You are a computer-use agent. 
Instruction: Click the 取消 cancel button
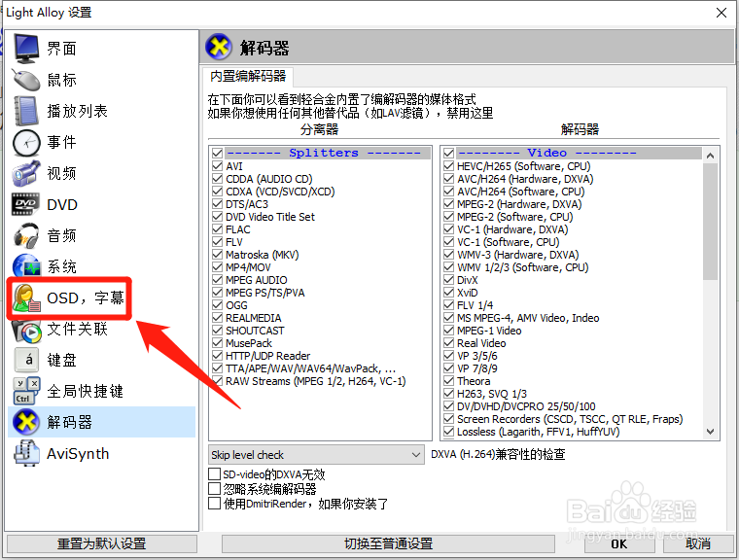[697, 543]
